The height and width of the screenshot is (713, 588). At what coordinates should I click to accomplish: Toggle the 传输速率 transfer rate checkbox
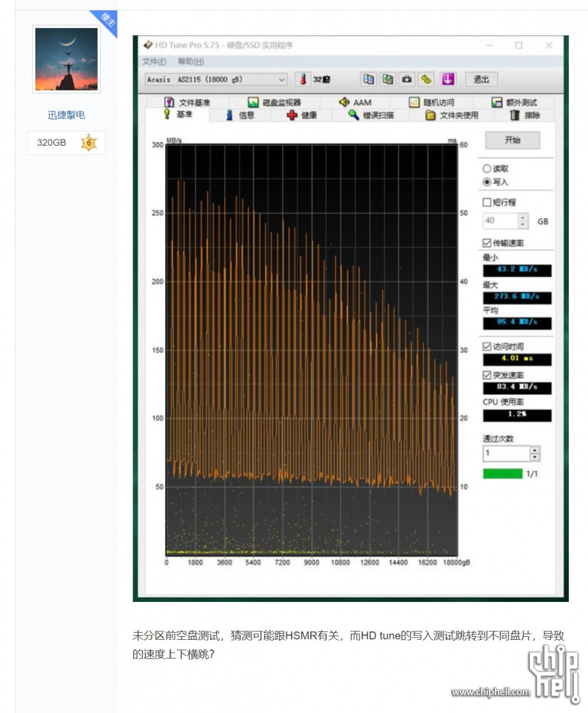[x=487, y=243]
